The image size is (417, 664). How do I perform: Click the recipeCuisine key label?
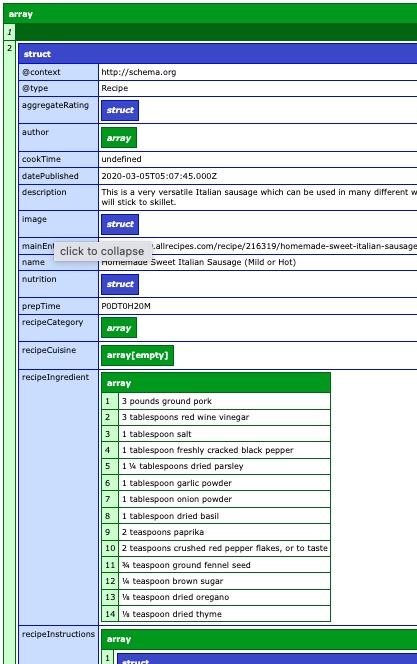49,350
